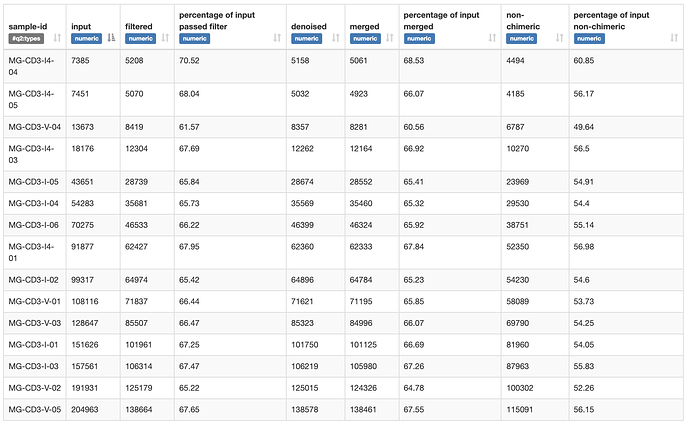
Task: Select the sample-id column header text
Action: [x=28, y=25]
